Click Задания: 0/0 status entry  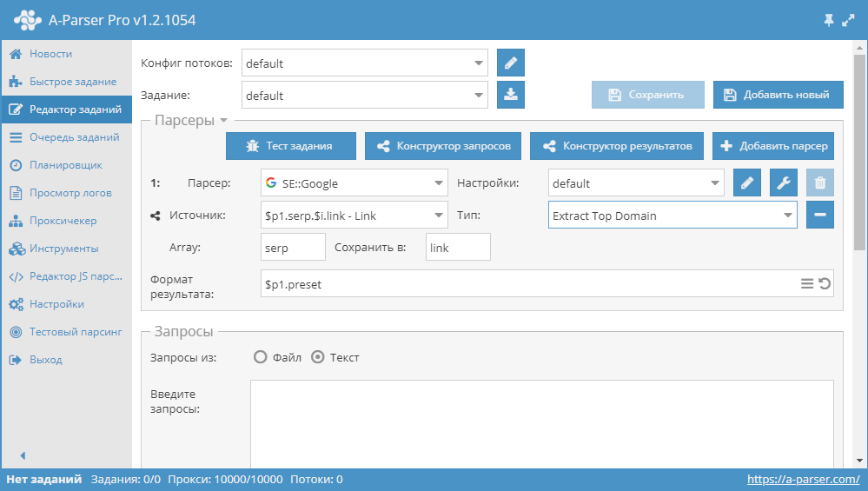coord(126,480)
